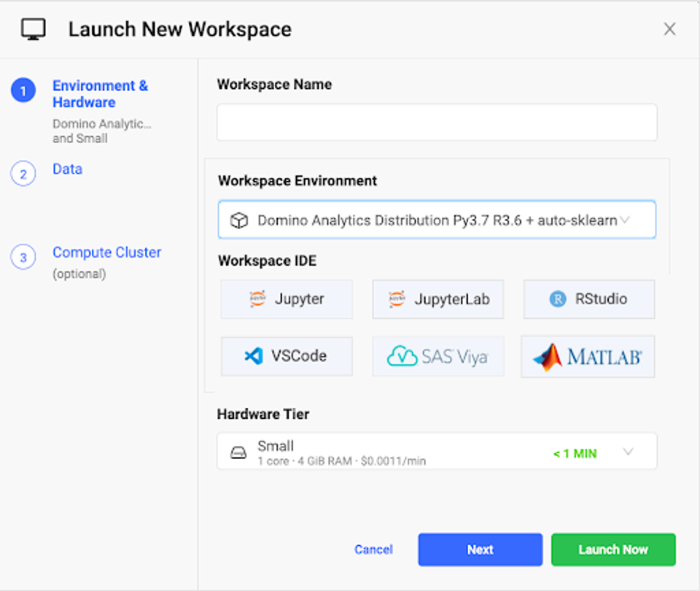Viewport: 700px width, 591px height.
Task: Select the Jupyter IDE
Action: [287, 299]
